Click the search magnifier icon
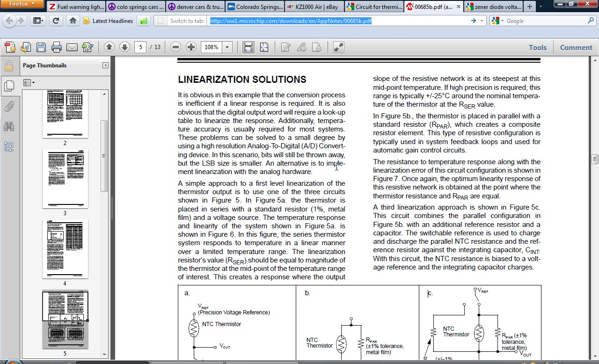599x364 pixels. click(591, 21)
